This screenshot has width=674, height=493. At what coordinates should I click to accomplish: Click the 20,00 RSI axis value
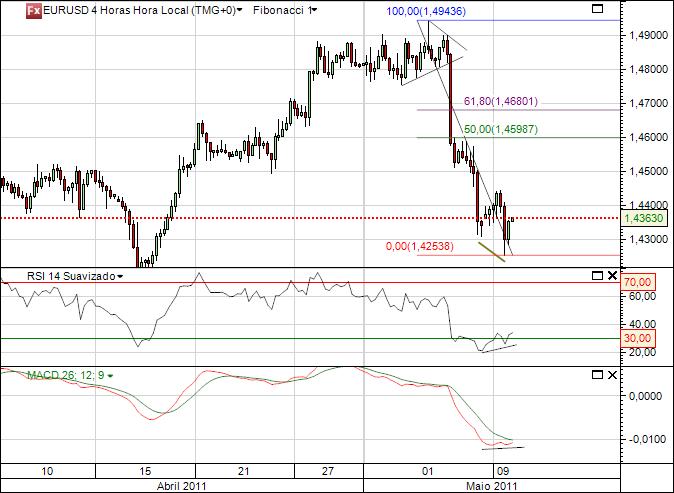pyautogui.click(x=643, y=352)
